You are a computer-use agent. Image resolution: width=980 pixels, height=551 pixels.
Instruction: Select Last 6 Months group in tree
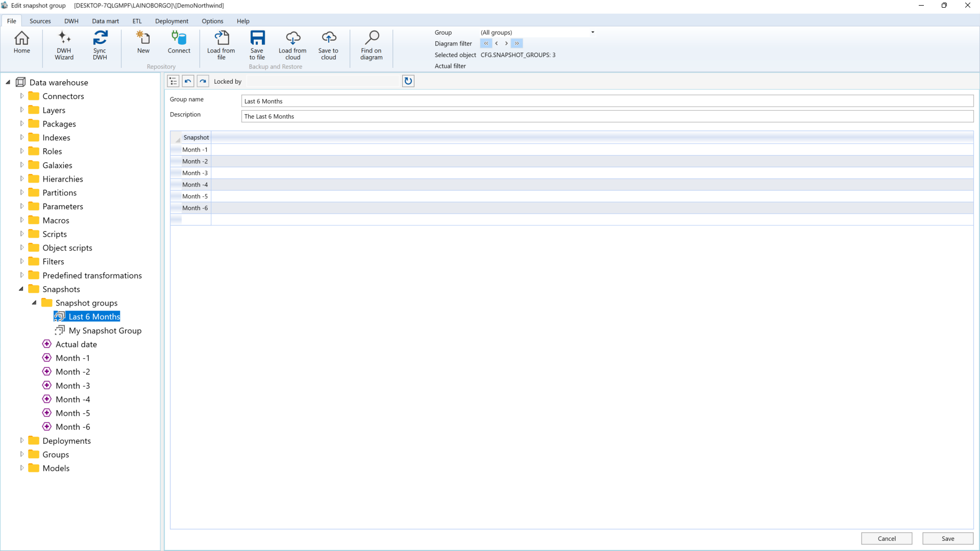(x=94, y=317)
